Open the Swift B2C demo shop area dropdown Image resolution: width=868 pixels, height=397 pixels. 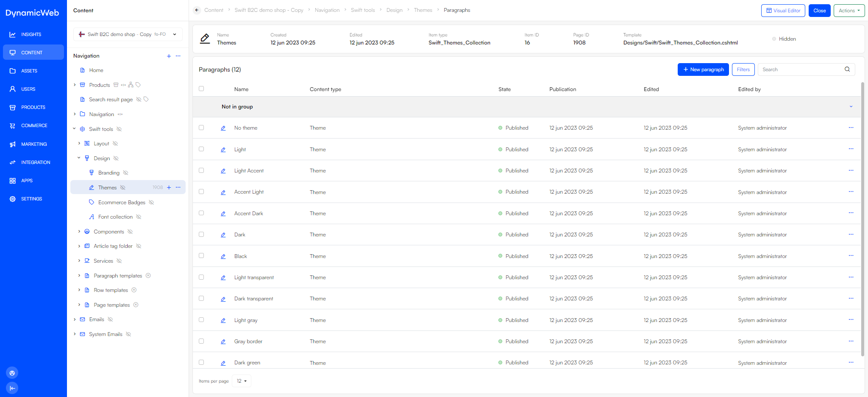pyautogui.click(x=128, y=34)
